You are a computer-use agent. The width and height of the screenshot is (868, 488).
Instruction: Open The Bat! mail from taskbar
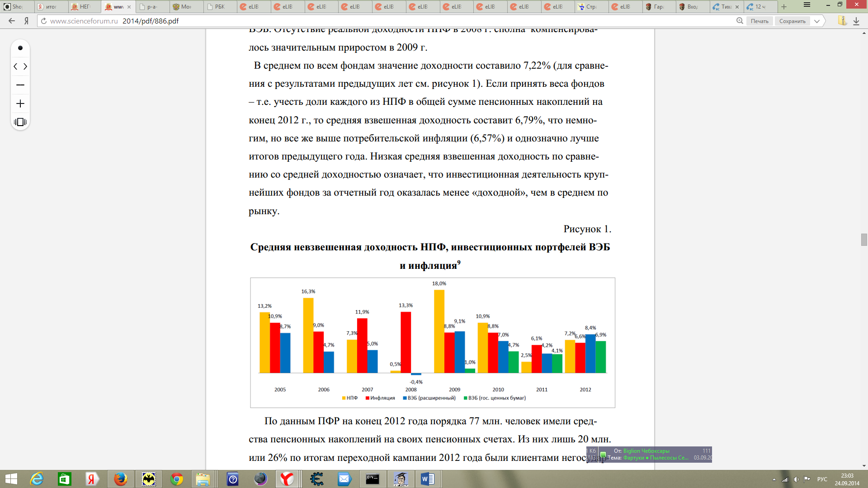click(149, 479)
